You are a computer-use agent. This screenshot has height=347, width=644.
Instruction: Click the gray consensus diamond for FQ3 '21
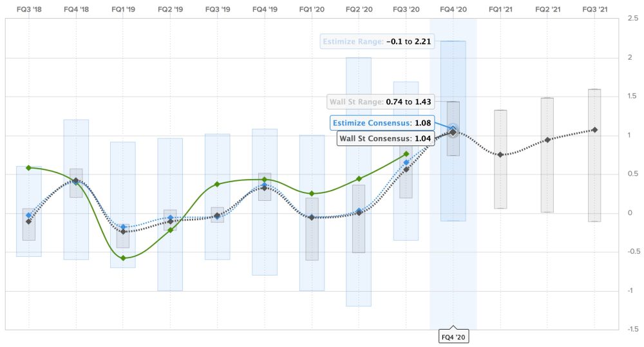594,129
